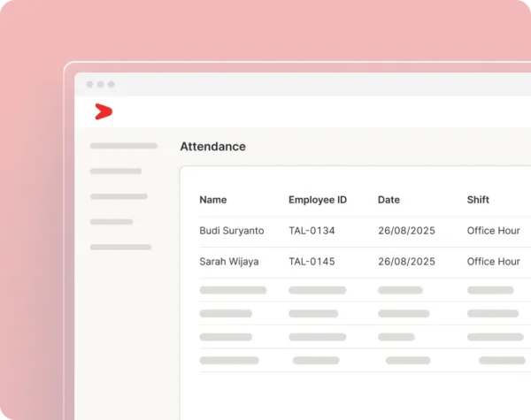Open the fifth sidebar menu item

tap(120, 247)
